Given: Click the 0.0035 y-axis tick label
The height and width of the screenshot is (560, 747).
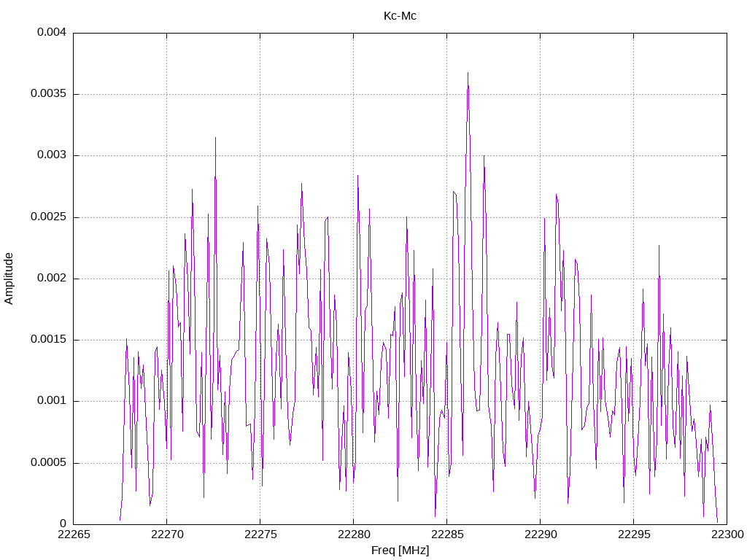Looking at the screenshot, I should coord(49,94).
